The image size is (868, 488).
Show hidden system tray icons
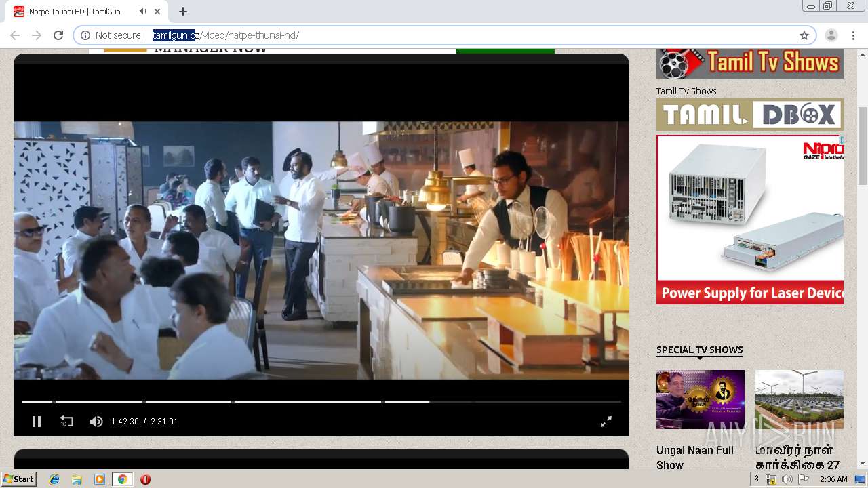click(756, 479)
